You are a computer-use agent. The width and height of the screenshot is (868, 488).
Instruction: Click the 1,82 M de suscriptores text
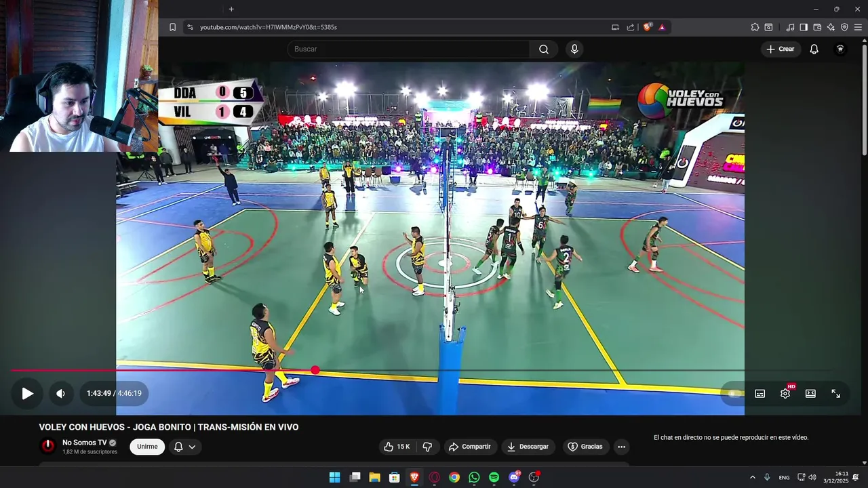90,452
